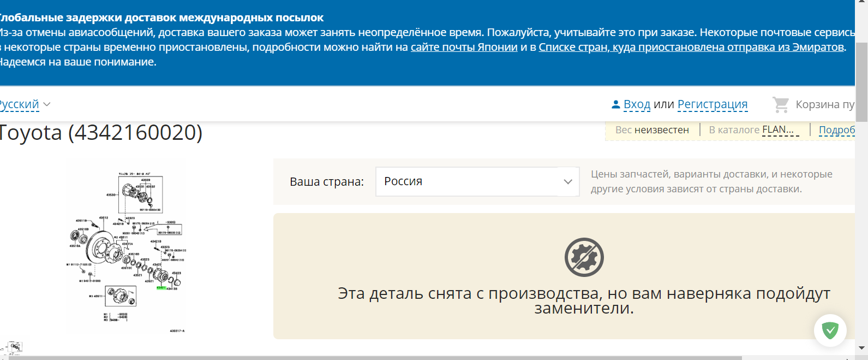Click the Эта деталь снята с производства message
The height and width of the screenshot is (360, 868).
(584, 300)
